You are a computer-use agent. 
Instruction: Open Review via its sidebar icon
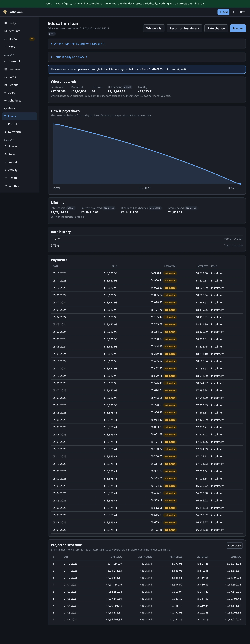[6, 39]
